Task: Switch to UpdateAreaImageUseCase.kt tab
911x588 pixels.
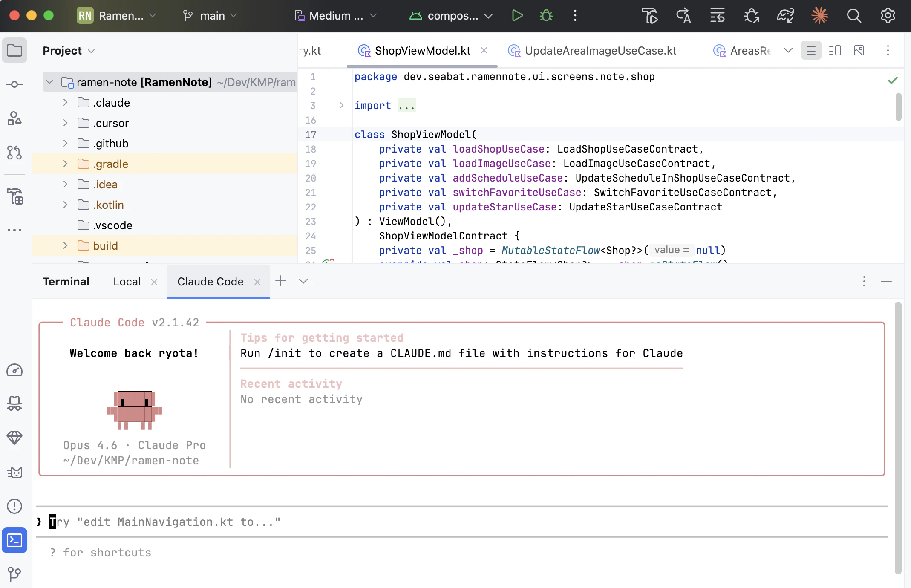Action: (592, 51)
